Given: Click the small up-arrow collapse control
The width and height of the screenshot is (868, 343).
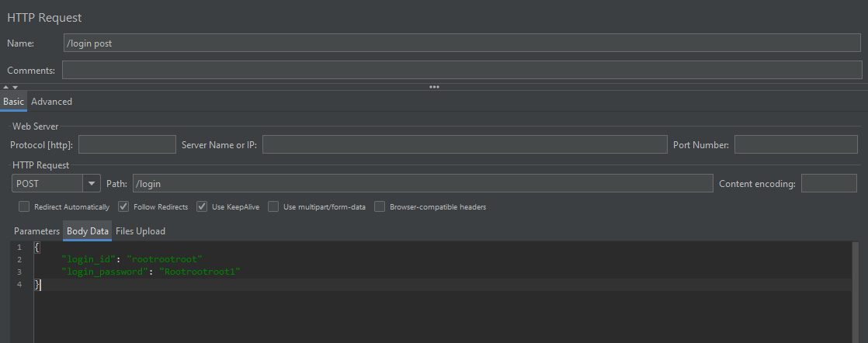Looking at the screenshot, I should click(x=6, y=88).
